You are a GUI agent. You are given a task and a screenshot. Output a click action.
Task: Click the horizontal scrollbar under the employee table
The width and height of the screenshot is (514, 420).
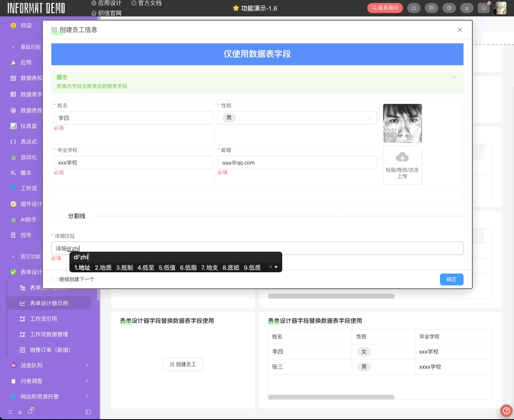click(331, 397)
